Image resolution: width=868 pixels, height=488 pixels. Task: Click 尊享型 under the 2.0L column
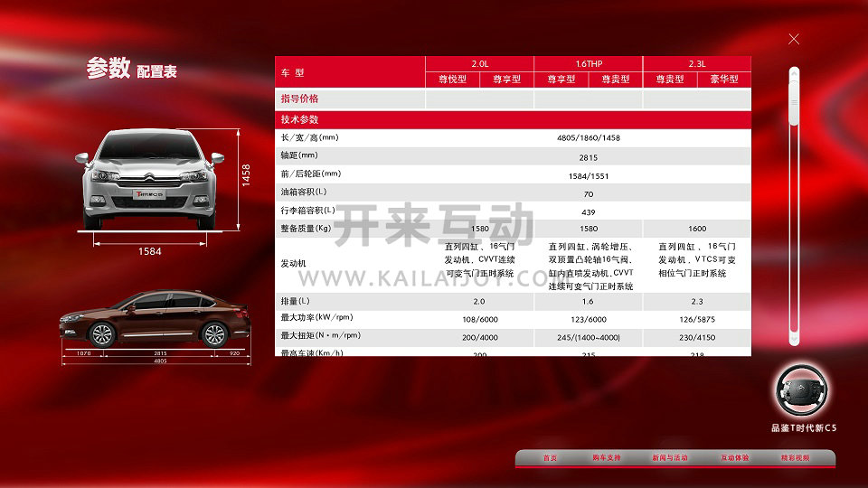(x=506, y=80)
